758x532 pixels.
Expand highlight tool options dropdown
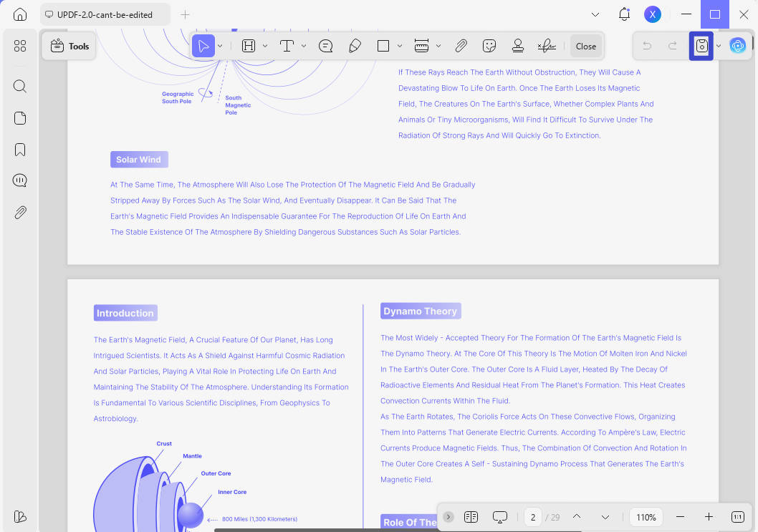265,47
